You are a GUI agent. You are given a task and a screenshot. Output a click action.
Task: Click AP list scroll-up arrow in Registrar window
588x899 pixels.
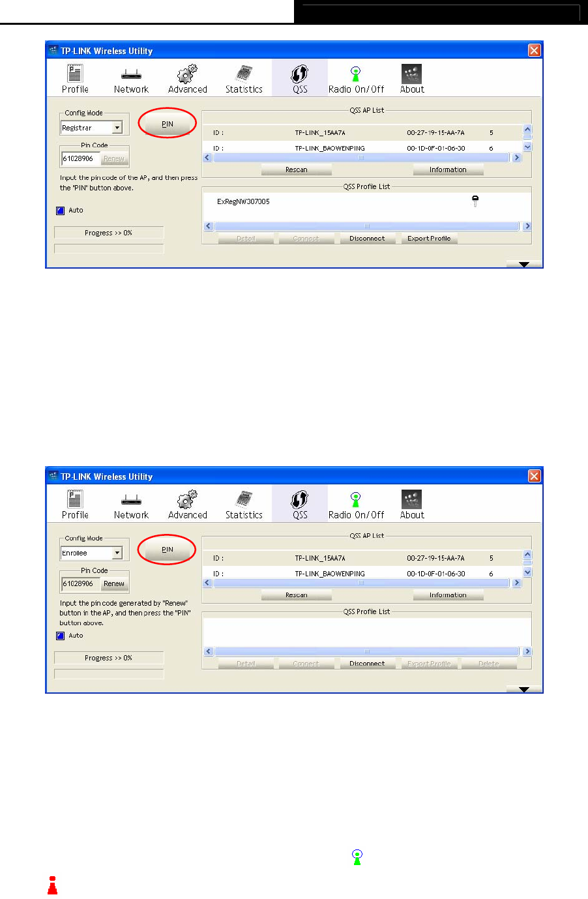[x=527, y=129]
